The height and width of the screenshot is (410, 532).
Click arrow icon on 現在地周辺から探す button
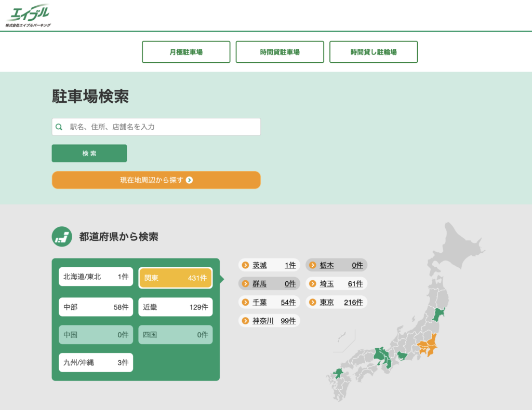pos(190,180)
